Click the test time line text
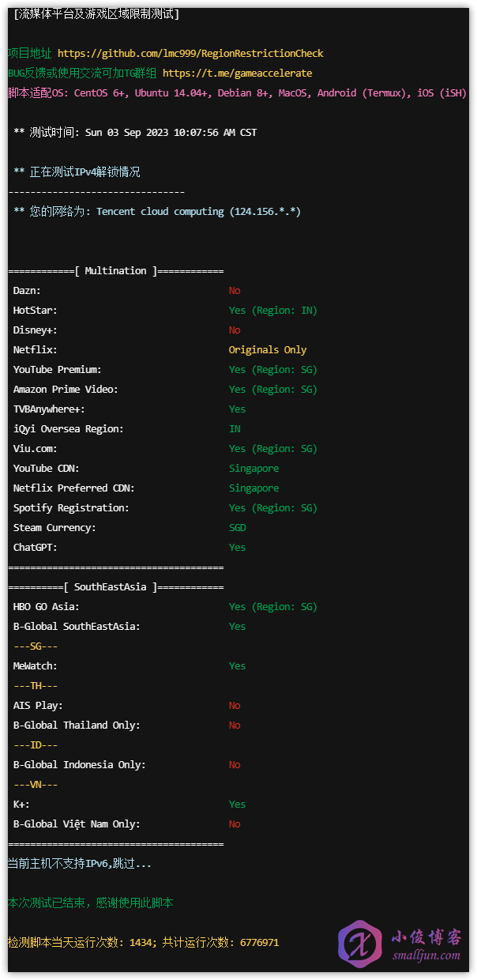 point(135,133)
